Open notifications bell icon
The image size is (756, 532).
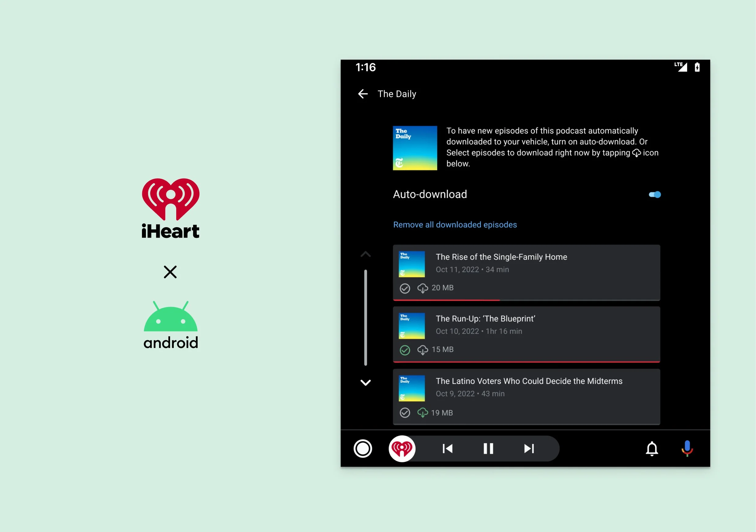point(652,449)
